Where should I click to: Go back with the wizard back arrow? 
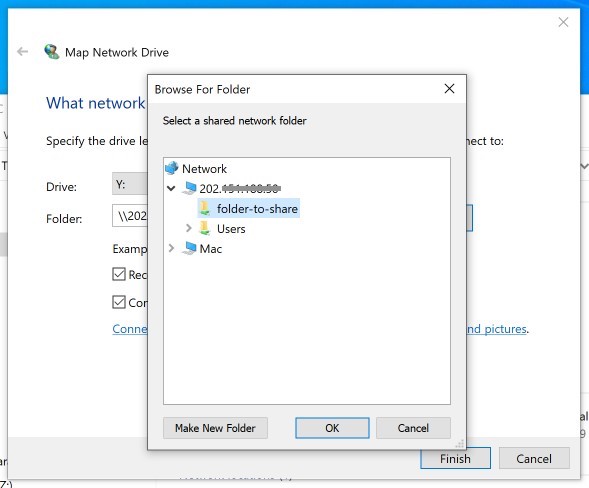[23, 51]
